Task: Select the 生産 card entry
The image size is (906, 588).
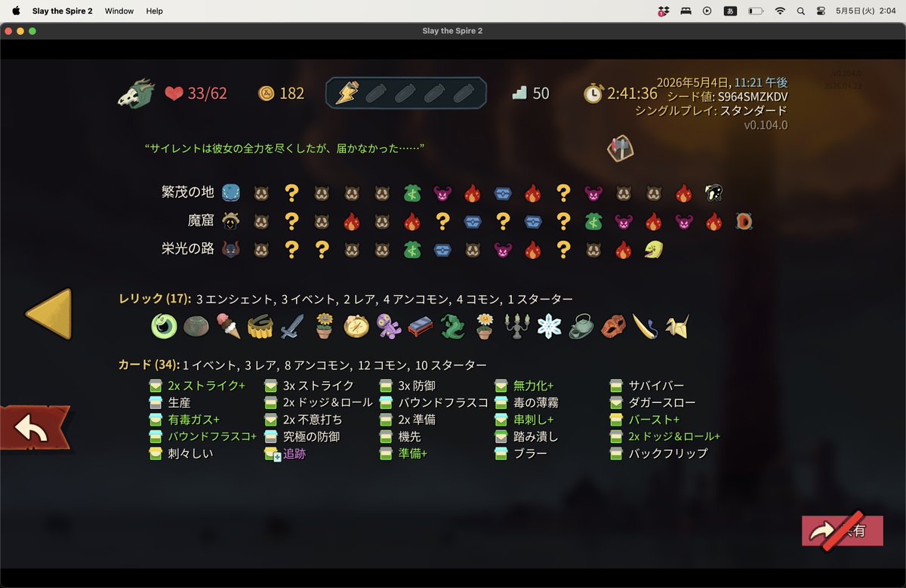Action: pyautogui.click(x=171, y=402)
